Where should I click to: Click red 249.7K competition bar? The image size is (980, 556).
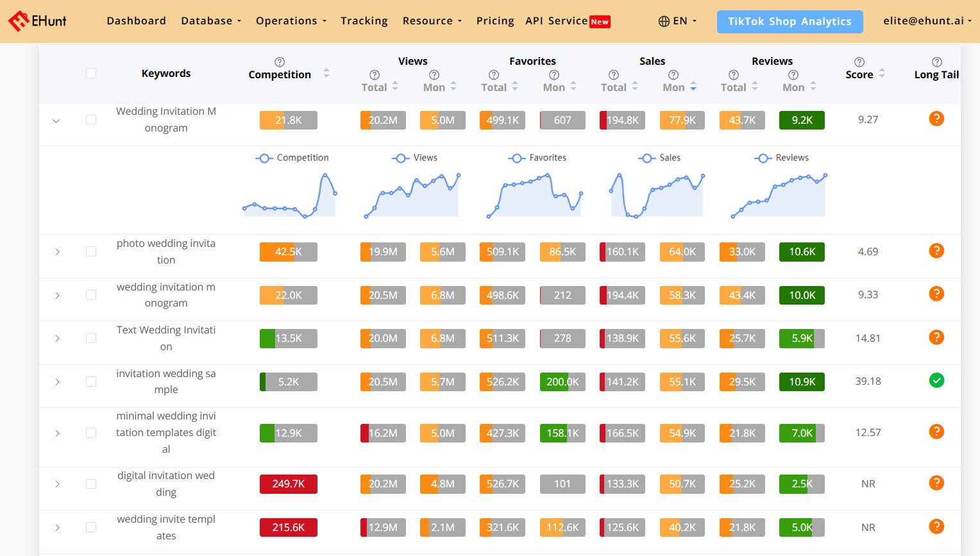(289, 484)
